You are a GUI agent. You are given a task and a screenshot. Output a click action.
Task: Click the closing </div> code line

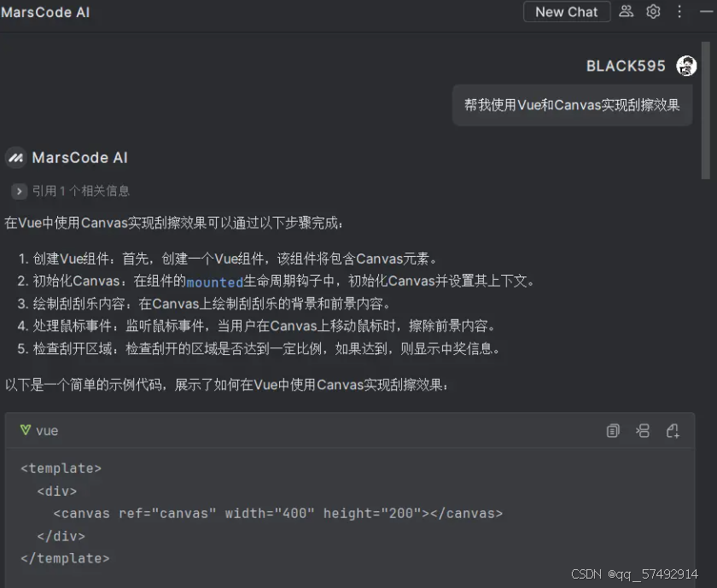(61, 536)
